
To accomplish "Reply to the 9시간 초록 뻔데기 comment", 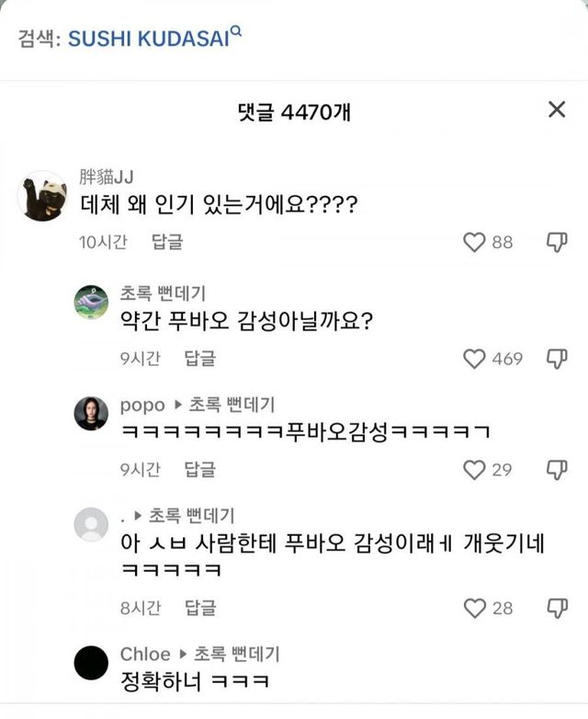I will tap(199, 359).
